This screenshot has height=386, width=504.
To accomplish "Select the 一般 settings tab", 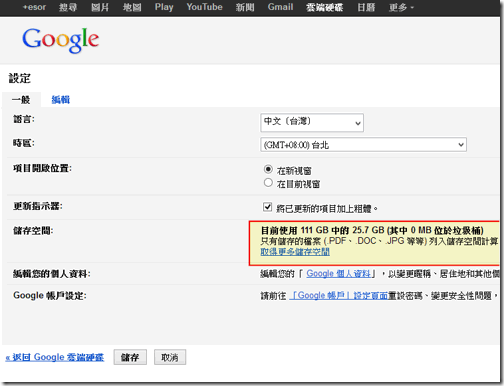I will [21, 99].
